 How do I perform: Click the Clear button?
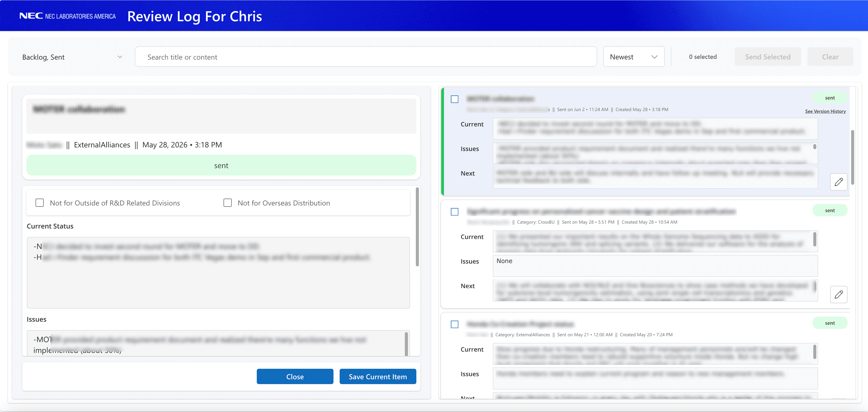click(x=830, y=57)
